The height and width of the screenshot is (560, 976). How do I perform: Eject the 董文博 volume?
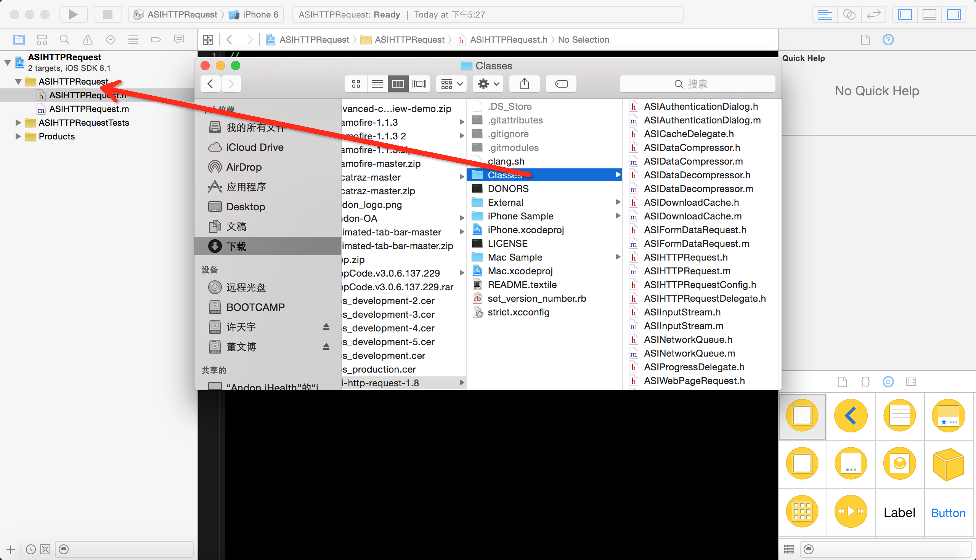(326, 347)
